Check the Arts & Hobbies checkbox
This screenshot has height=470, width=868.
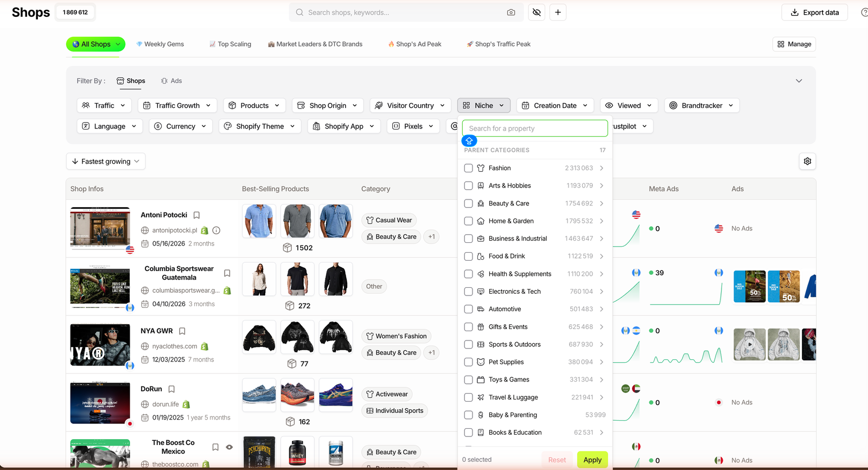click(x=469, y=185)
